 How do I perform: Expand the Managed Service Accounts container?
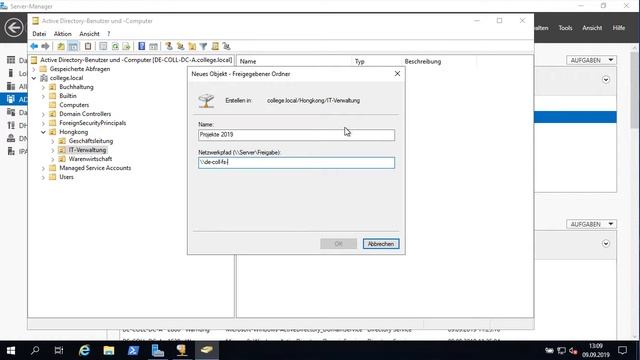point(43,168)
